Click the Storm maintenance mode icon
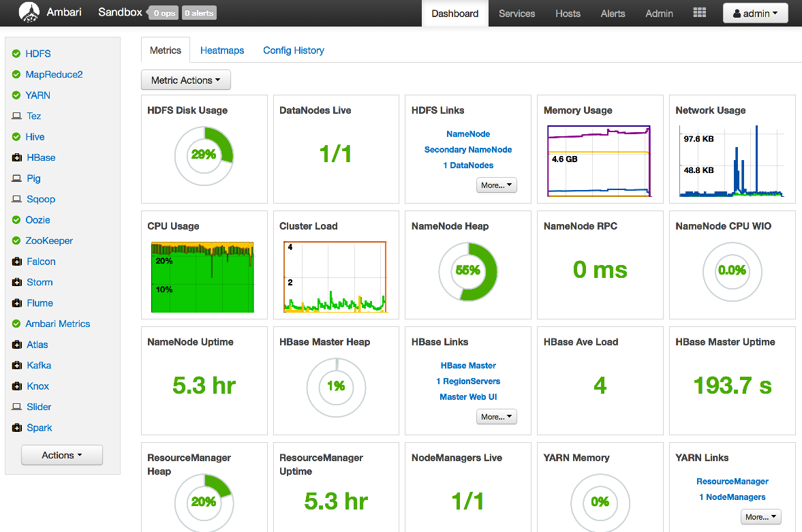The height and width of the screenshot is (532, 802). click(x=17, y=283)
